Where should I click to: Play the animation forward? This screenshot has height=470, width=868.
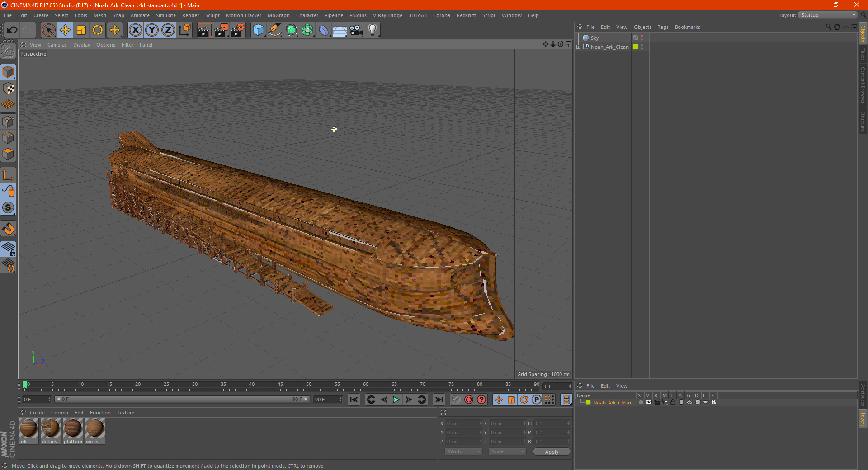(x=396, y=399)
